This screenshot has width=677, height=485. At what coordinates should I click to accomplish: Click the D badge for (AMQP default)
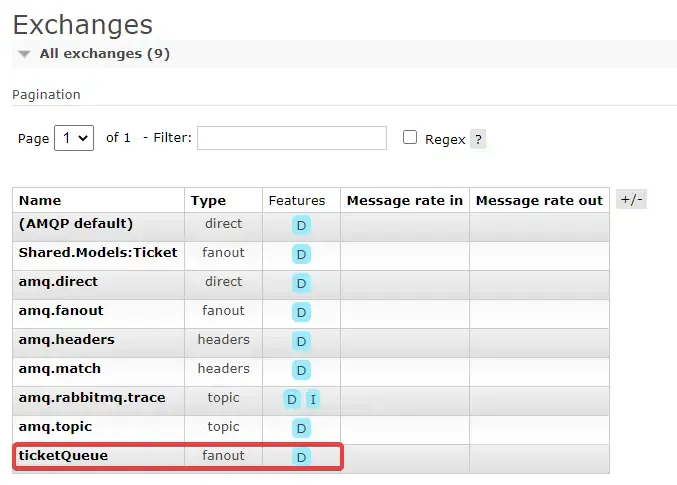[301, 225]
